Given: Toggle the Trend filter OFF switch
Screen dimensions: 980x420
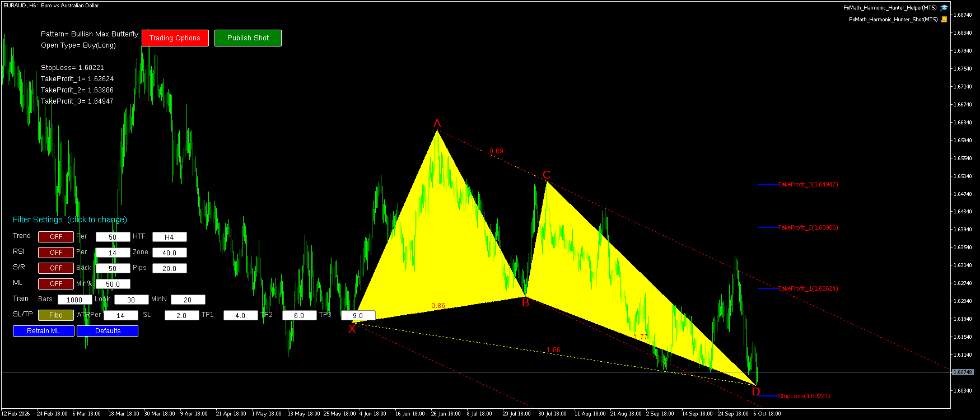Looking at the screenshot, I should point(56,237).
